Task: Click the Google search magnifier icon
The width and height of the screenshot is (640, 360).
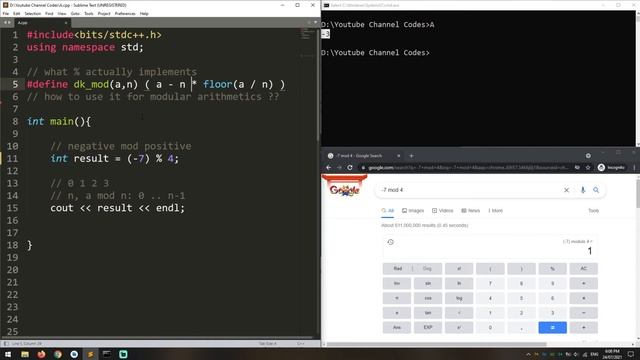Action: [x=596, y=190]
